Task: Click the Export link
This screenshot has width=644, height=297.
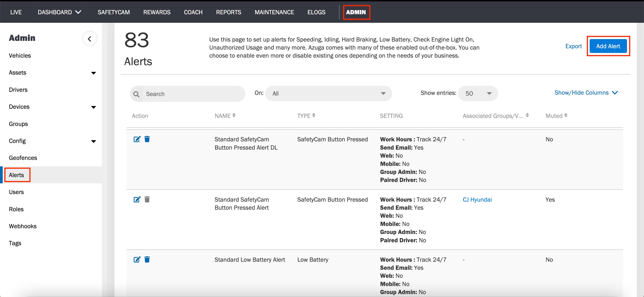Action: click(x=574, y=46)
